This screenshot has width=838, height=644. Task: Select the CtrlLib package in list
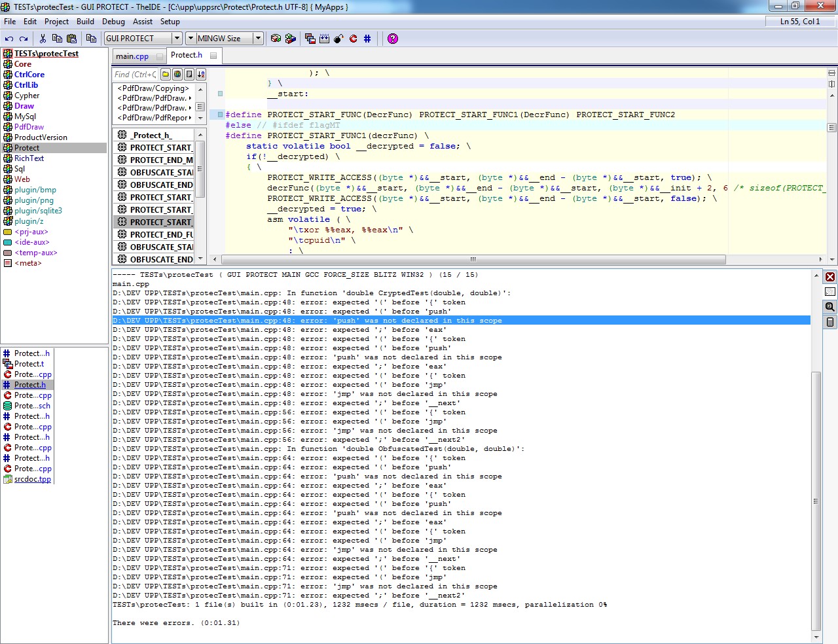[x=26, y=85]
